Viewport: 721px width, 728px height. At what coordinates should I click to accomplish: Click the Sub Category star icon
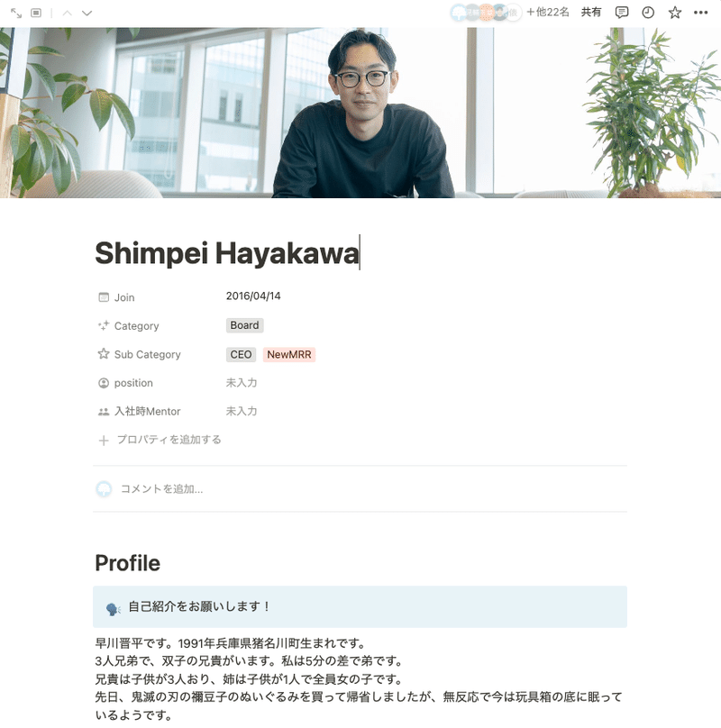tap(104, 354)
